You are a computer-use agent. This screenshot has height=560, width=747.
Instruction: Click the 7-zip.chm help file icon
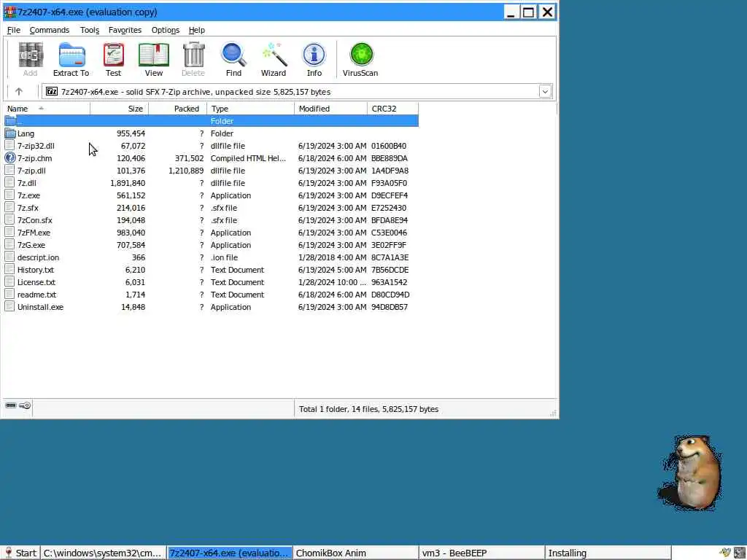[10, 158]
